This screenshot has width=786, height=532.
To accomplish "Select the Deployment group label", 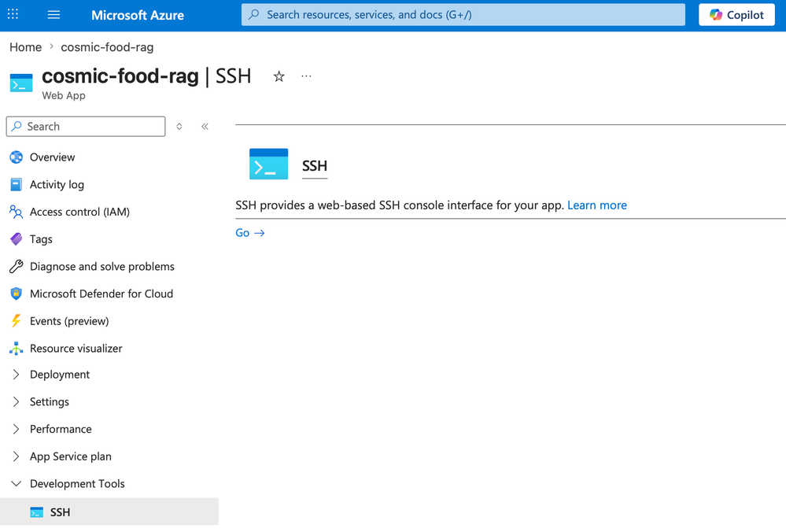I will click(60, 375).
